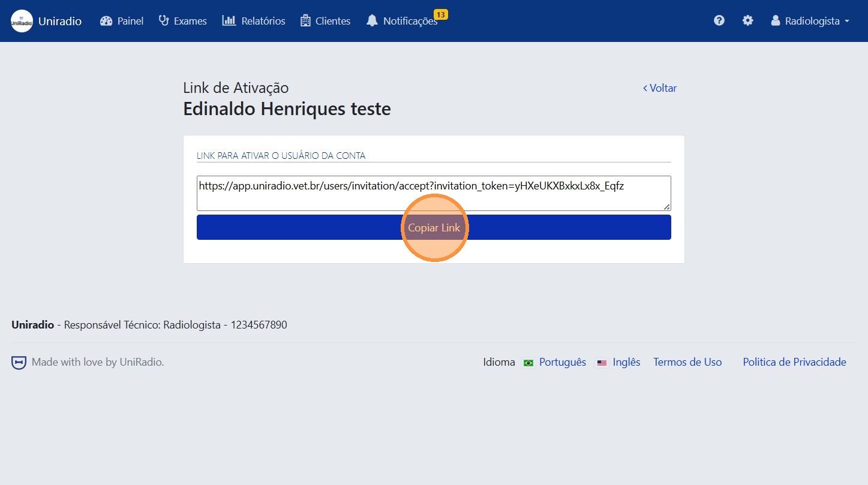Viewport: 868px width, 485px height.
Task: Click the UniRadio smiley footer icon
Action: point(18,362)
